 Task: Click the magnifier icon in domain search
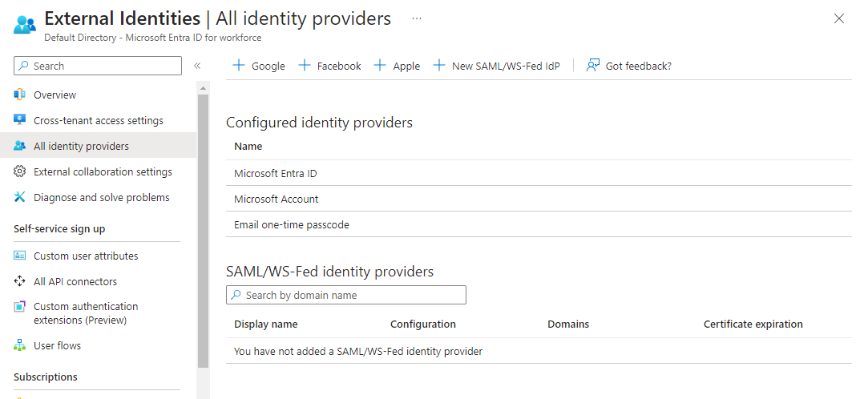point(236,295)
